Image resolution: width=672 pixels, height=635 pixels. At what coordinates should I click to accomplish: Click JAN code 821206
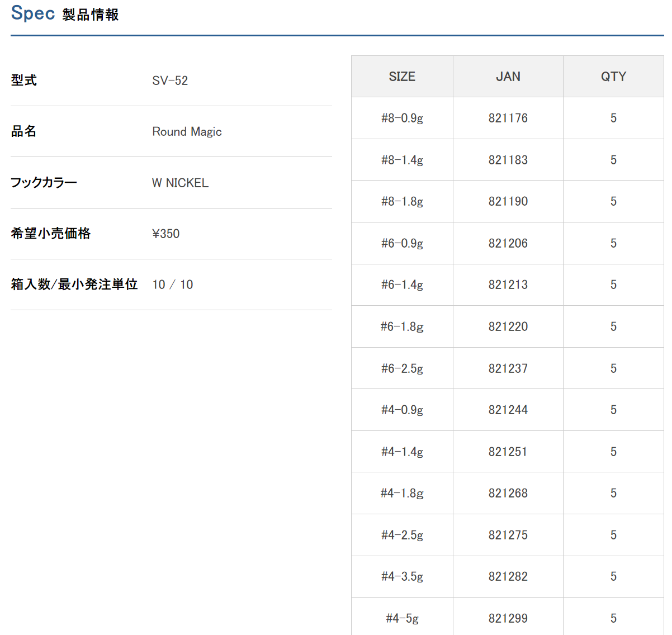pos(508,243)
